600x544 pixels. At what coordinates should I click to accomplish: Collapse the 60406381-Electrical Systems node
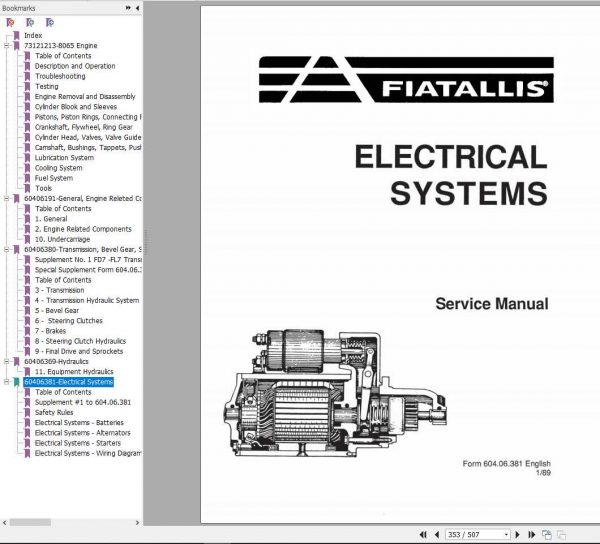coord(6,382)
